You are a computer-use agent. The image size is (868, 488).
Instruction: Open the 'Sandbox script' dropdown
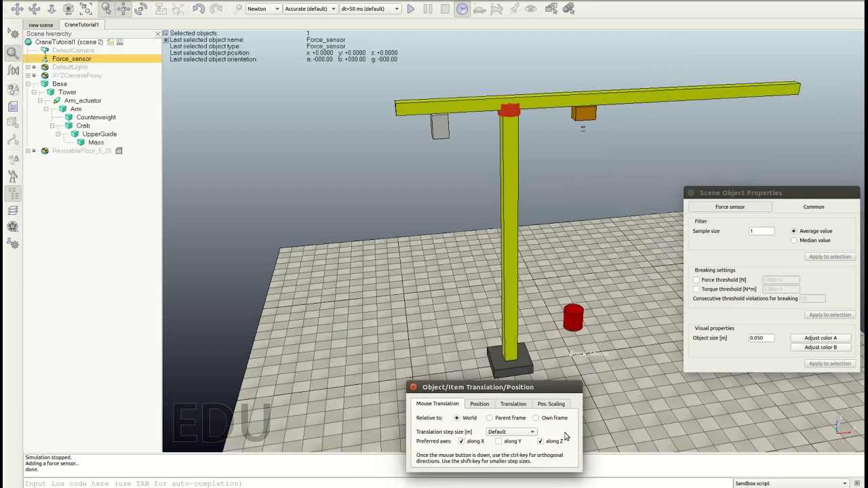tap(791, 483)
